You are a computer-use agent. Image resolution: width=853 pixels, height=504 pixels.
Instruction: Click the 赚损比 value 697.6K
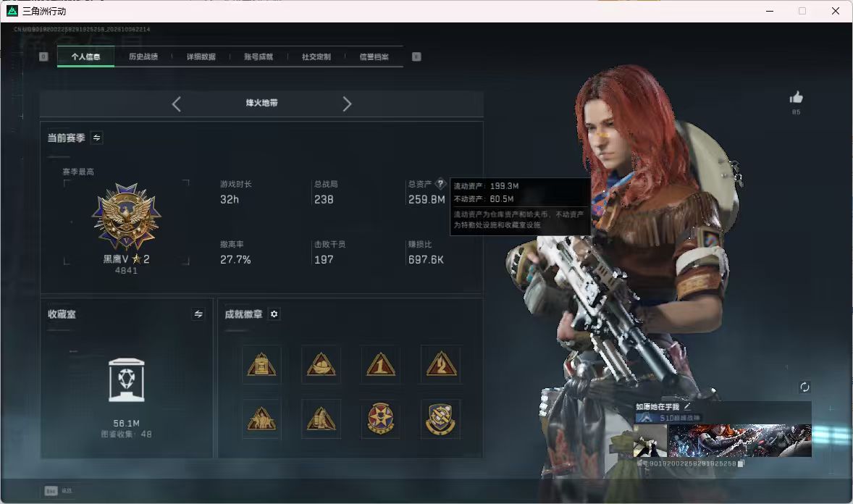click(x=426, y=260)
